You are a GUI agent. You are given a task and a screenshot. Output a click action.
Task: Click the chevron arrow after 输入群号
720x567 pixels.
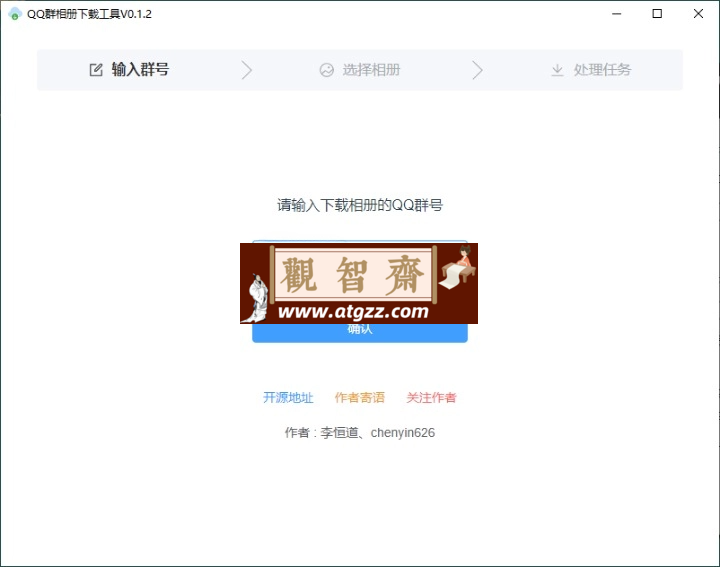[247, 70]
